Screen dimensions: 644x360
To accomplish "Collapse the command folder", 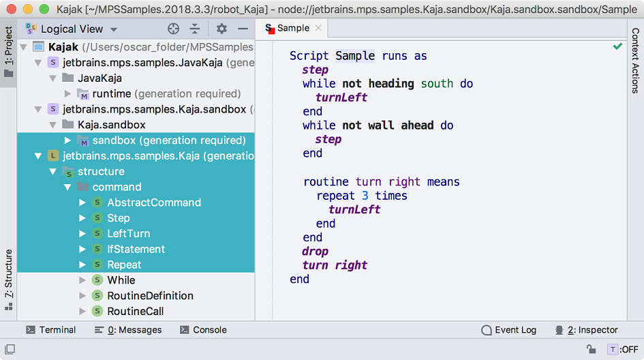I will point(67,187).
